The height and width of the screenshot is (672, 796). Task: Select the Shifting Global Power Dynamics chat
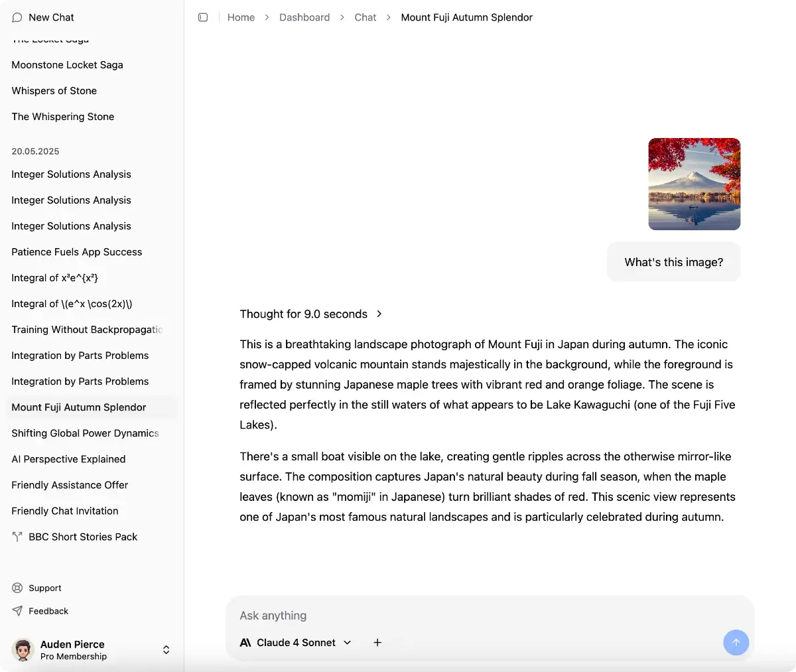pyautogui.click(x=85, y=433)
